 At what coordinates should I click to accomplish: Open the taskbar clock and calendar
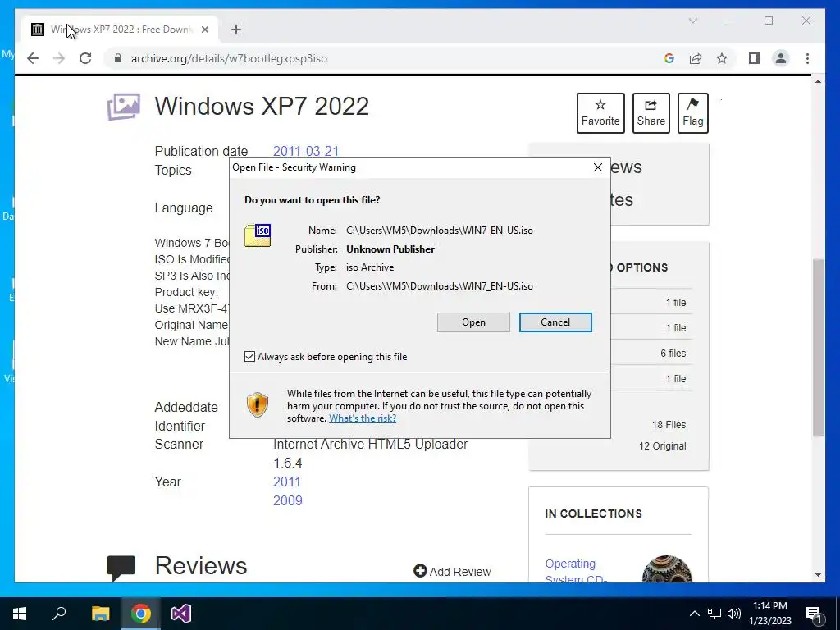(769, 614)
